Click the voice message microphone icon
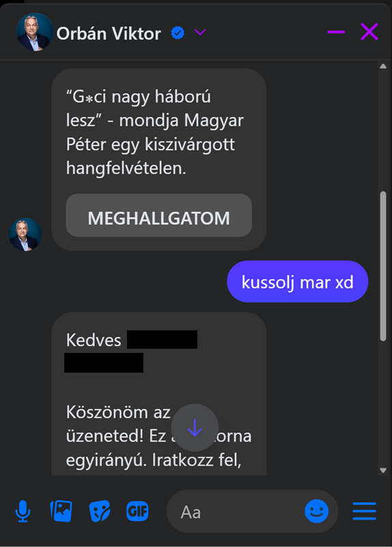The width and height of the screenshot is (392, 547). click(x=23, y=511)
